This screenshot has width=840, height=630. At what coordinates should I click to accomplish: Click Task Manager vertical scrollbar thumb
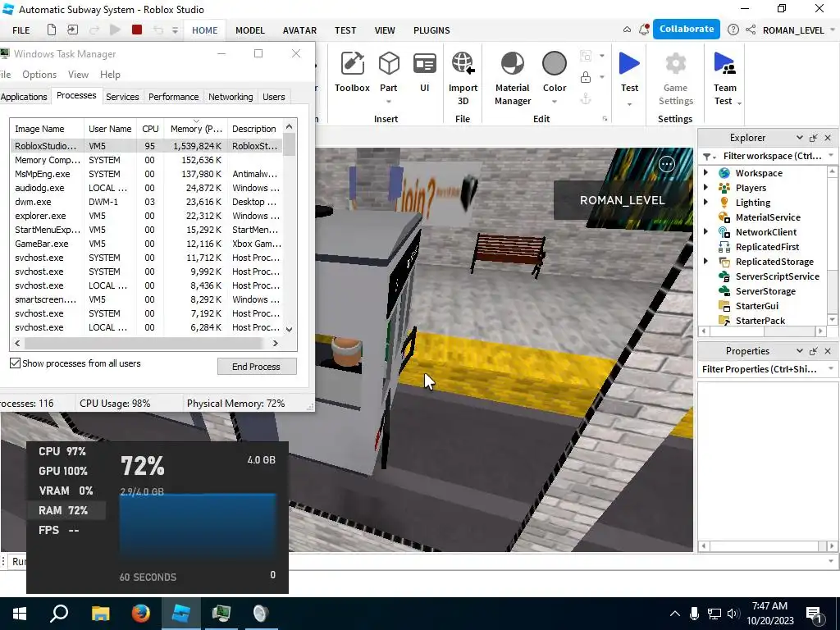[290, 144]
